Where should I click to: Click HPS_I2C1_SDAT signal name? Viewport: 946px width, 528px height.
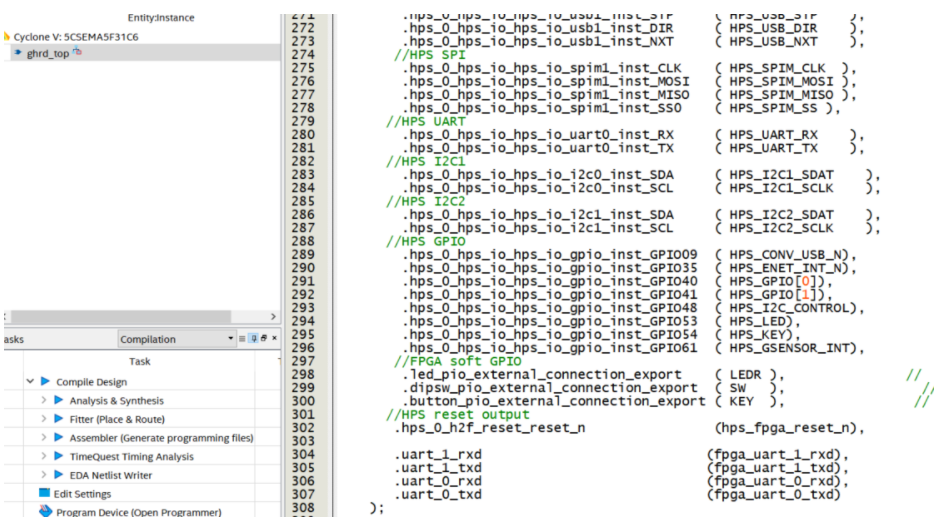click(781, 174)
